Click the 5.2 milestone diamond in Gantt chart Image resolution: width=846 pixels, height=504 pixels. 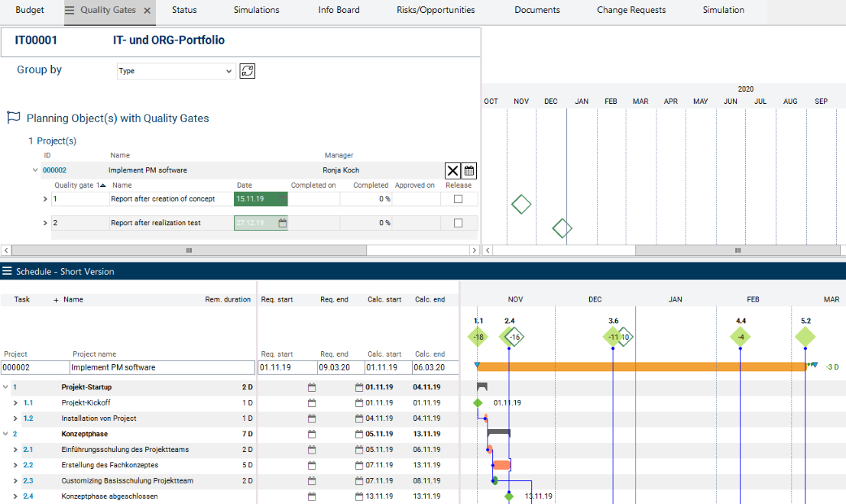click(x=805, y=337)
